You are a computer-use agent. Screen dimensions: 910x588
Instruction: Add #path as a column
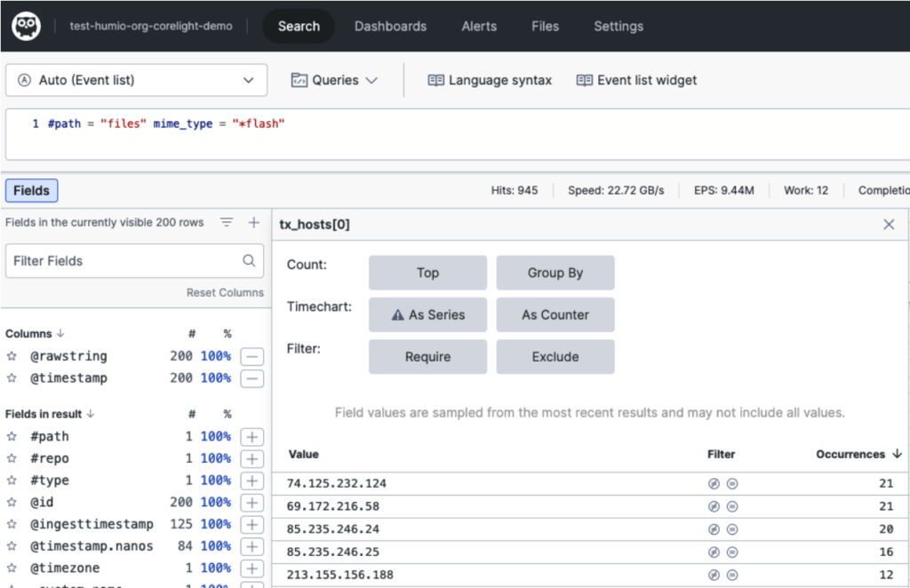click(x=251, y=437)
